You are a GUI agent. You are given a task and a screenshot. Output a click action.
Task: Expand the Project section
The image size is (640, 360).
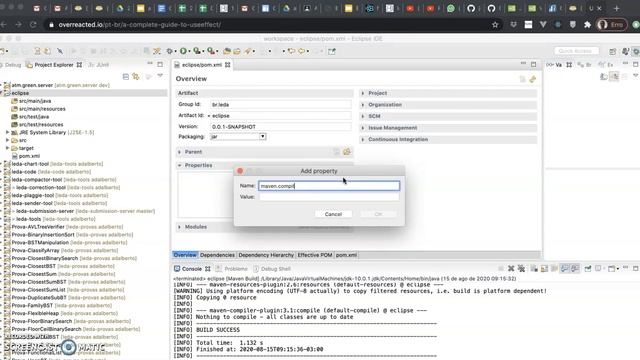pos(363,93)
